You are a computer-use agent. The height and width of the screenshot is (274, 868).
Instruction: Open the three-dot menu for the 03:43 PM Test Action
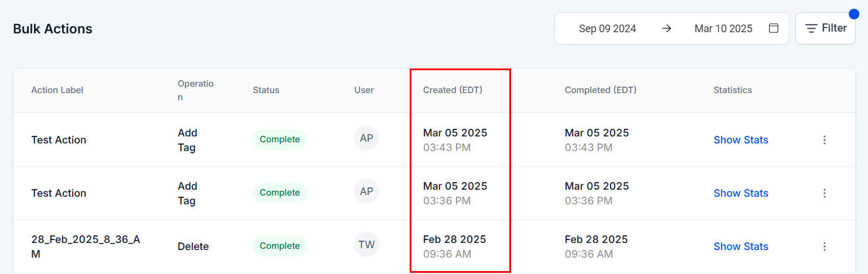tap(825, 140)
